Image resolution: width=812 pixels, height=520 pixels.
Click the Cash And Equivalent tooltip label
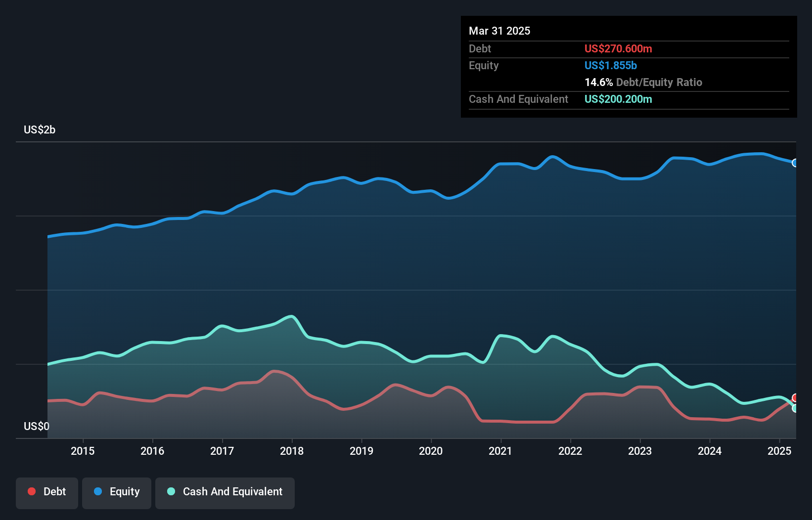coord(518,99)
